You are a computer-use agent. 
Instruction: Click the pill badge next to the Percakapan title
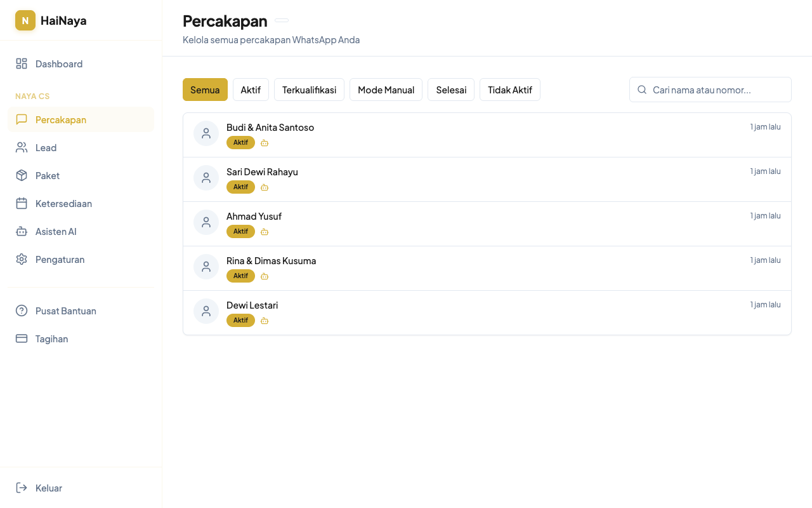(281, 20)
